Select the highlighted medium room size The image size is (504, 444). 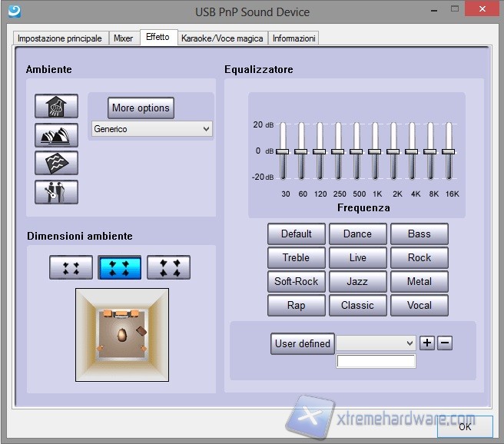coord(119,267)
